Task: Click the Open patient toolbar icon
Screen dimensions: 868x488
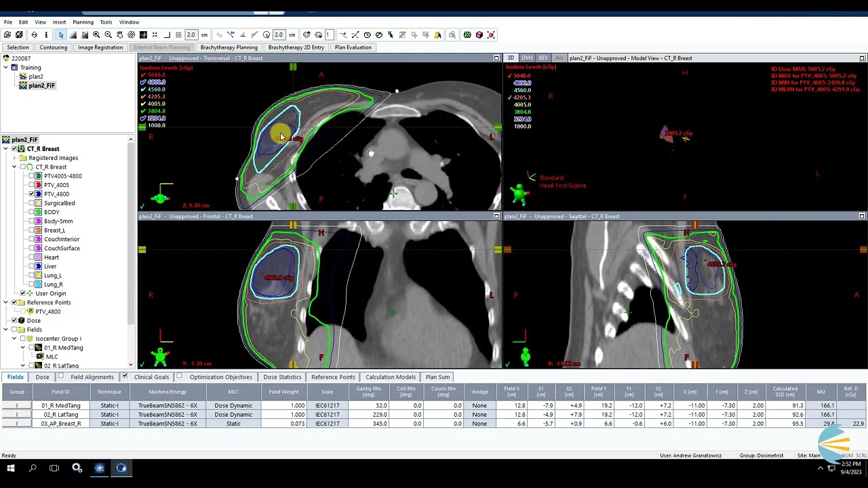Action: [x=7, y=35]
